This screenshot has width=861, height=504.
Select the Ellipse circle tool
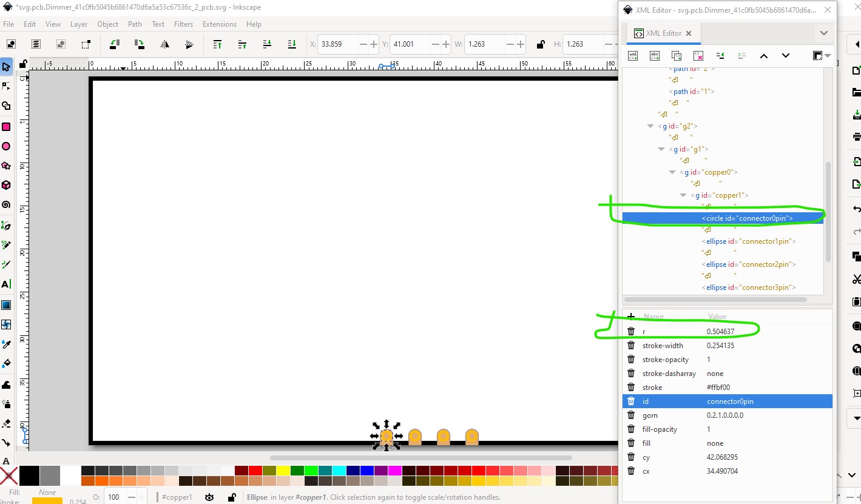point(6,146)
